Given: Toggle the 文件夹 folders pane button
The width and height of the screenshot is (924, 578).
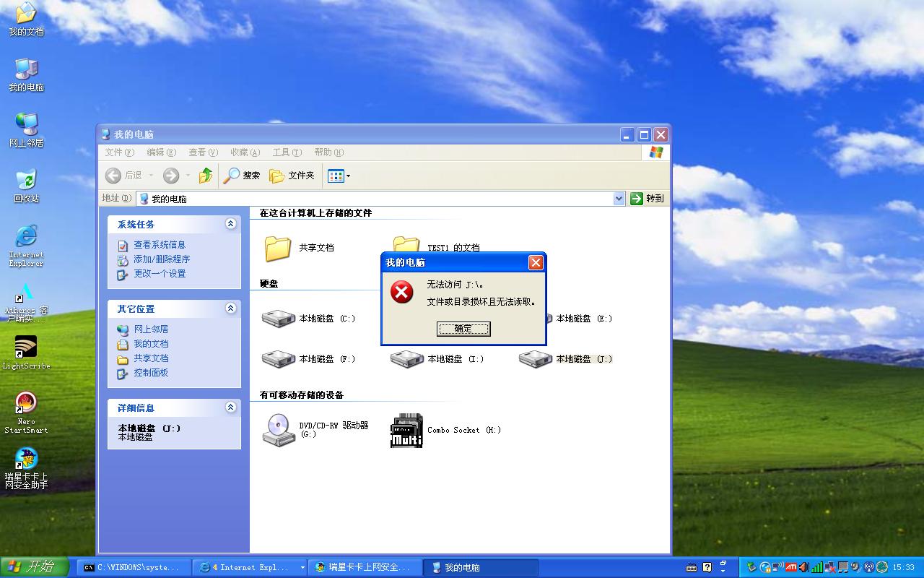Looking at the screenshot, I should tap(292, 176).
